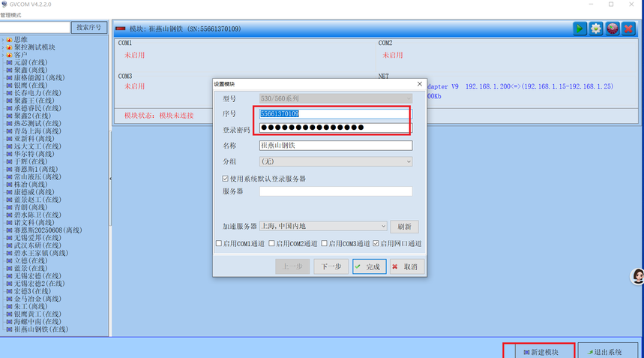Click the 退出系统 button

(608, 352)
